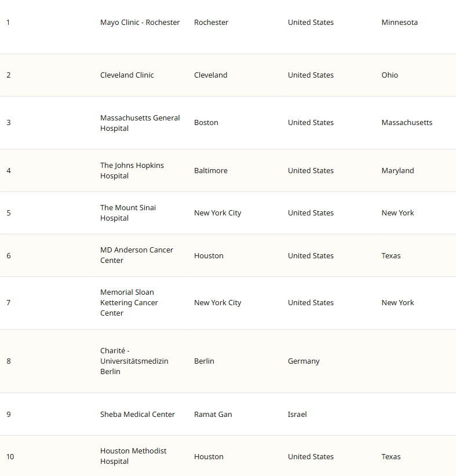Viewport: 456px width, 476px height.
Task: Open Charité - Universitätsmedizin Berlin entry
Action: tap(134, 361)
